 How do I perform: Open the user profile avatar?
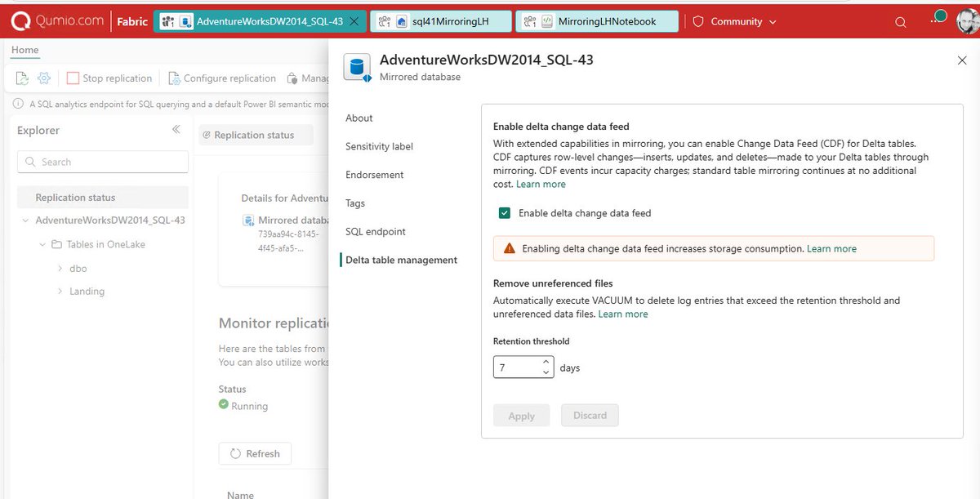click(968, 21)
